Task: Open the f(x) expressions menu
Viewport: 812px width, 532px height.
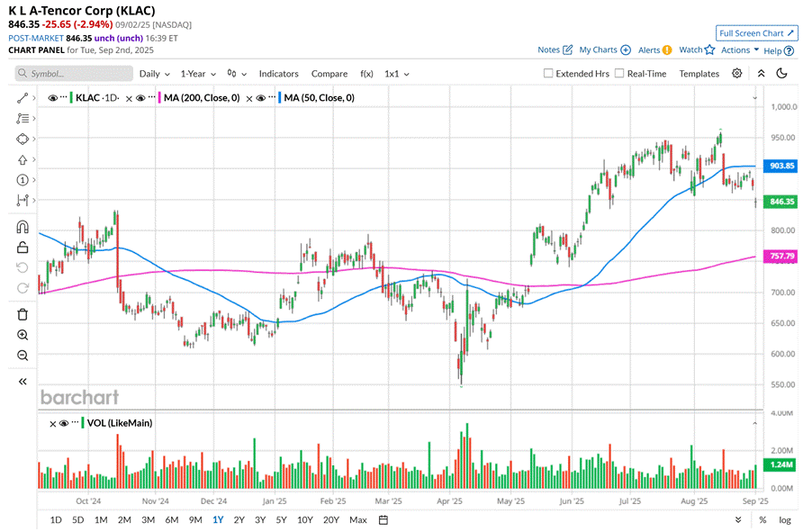Action: pos(366,74)
